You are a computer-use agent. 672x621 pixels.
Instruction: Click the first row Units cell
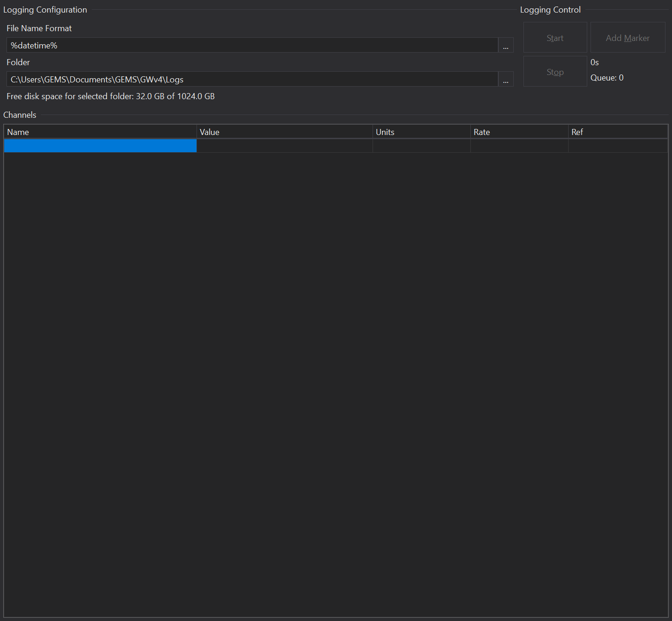tap(421, 146)
